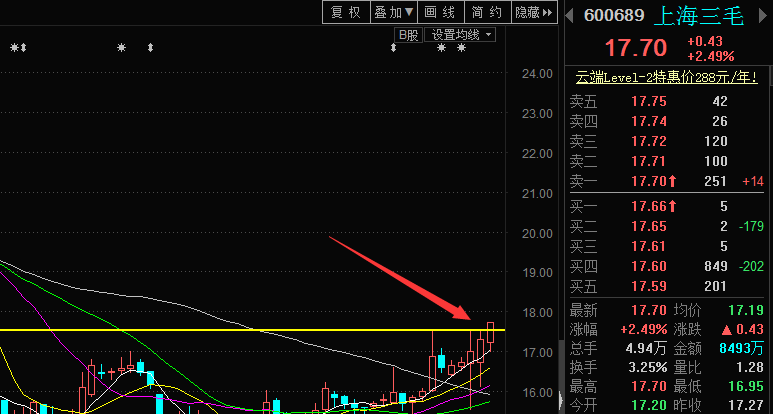The image size is (773, 414).
Task: Select the 买四 price 17.60
Action: click(x=649, y=266)
